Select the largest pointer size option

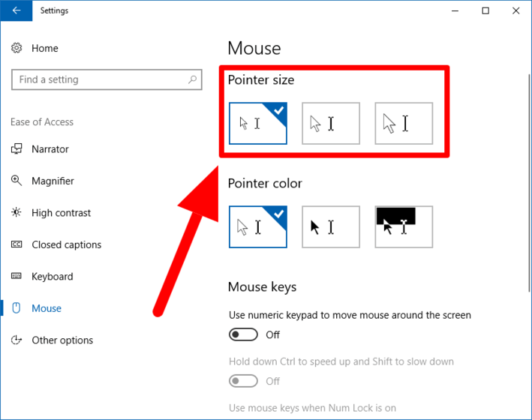point(404,123)
